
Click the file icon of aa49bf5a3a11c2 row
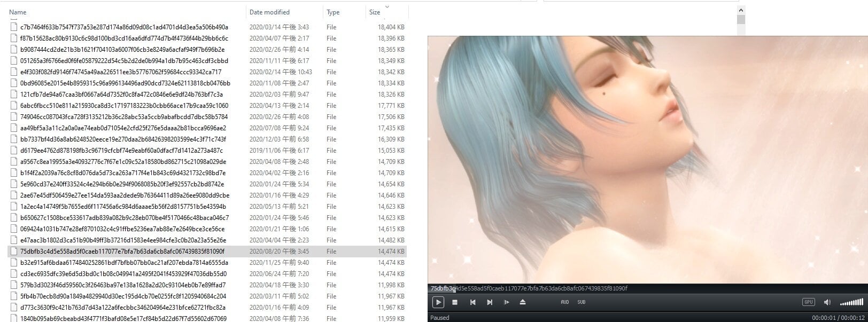tap(14, 128)
